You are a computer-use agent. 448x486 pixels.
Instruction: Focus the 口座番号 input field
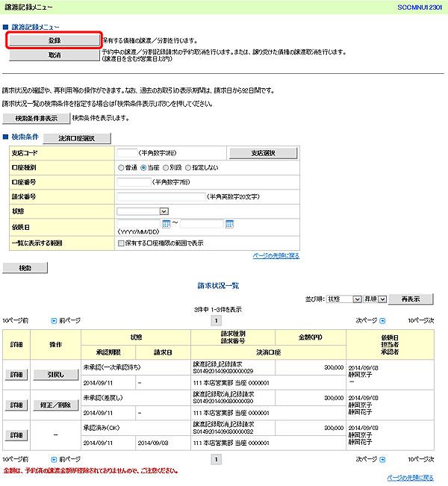point(134,182)
